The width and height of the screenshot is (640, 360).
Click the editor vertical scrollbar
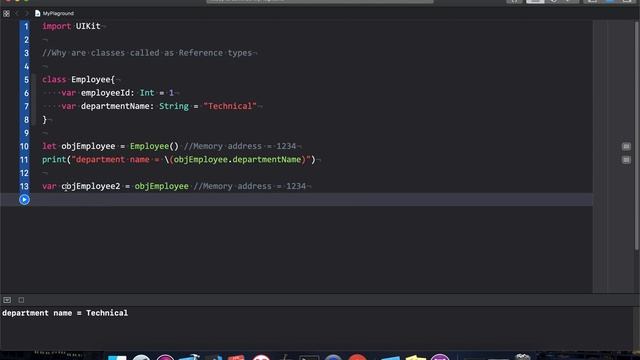637,135
